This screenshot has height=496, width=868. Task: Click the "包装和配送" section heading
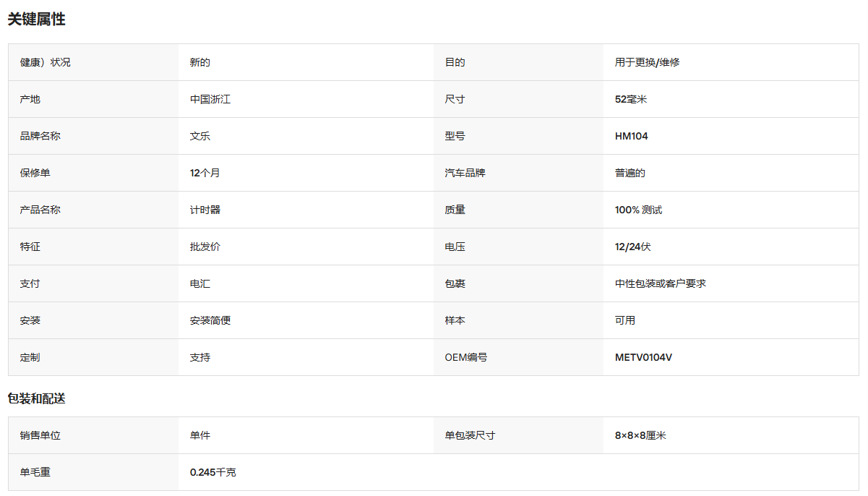(36, 398)
